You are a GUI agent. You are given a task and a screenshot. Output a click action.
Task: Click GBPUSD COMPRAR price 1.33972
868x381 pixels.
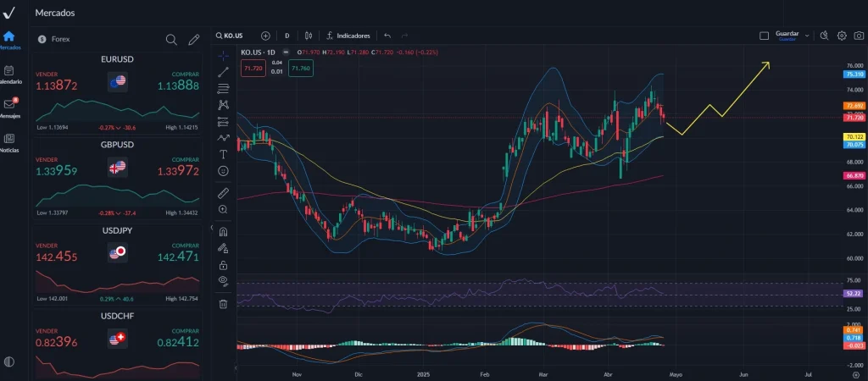pos(178,171)
